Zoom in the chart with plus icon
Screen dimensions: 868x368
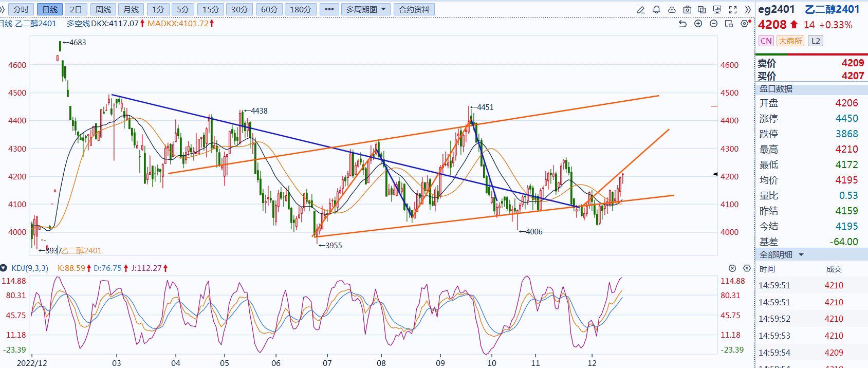698,24
